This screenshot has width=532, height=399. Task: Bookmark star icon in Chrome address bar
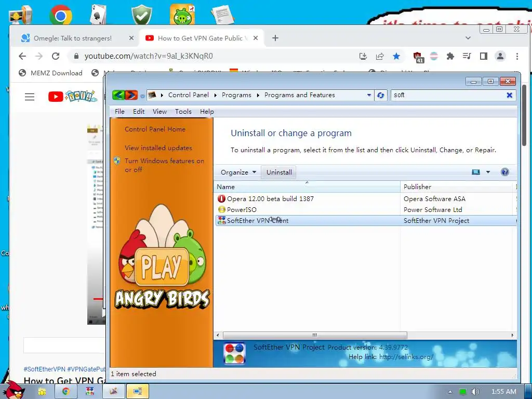click(x=396, y=56)
